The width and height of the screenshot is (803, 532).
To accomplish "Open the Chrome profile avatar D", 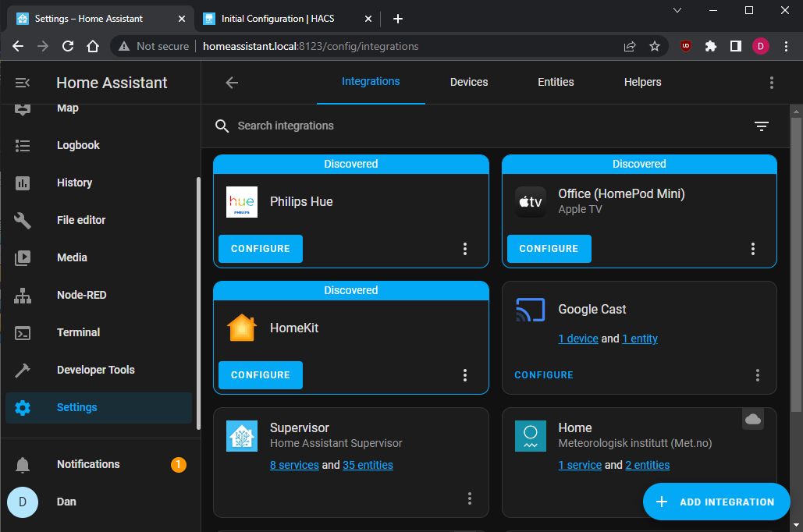I will (761, 47).
